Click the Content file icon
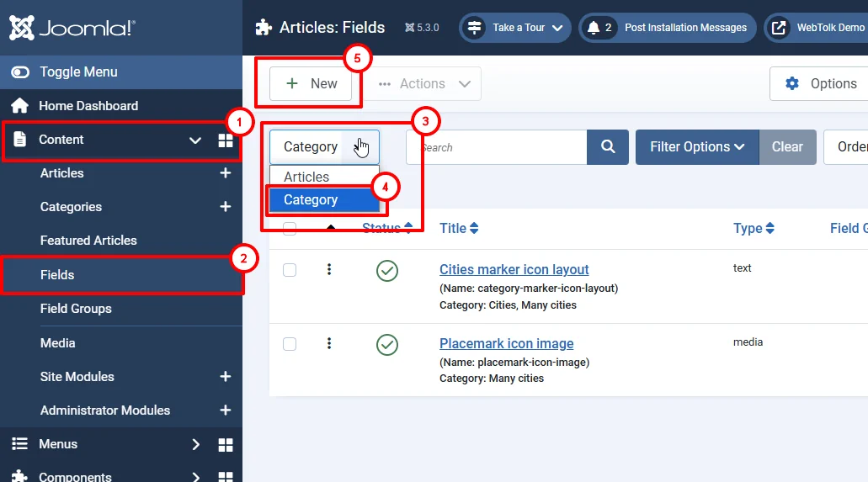The image size is (868, 482). 20,140
